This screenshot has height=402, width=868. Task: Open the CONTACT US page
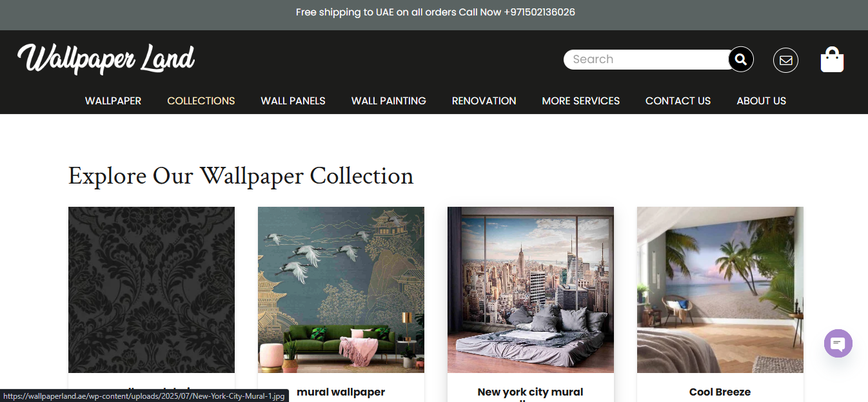(x=678, y=100)
